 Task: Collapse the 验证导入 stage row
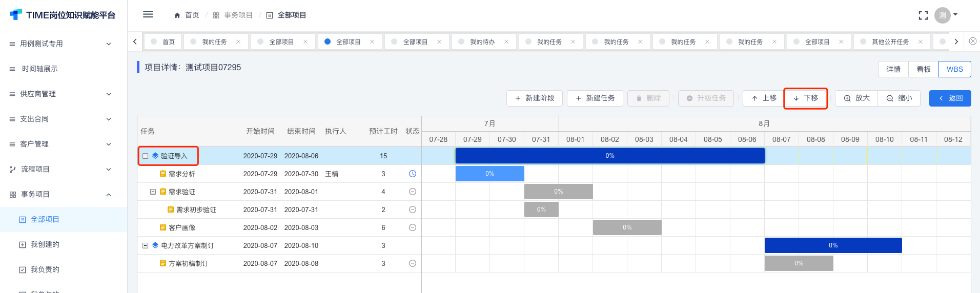tap(145, 156)
